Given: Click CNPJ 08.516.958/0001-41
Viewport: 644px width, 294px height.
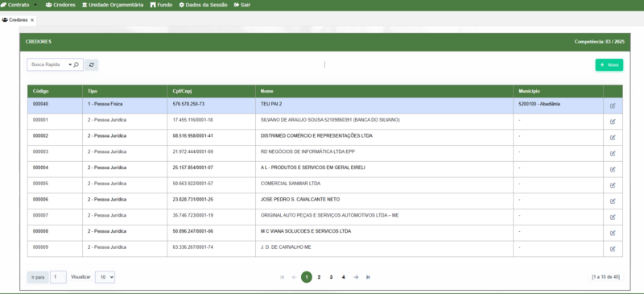Looking at the screenshot, I should pos(192,135).
